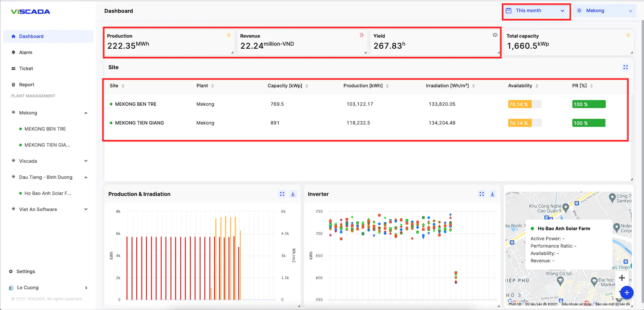Sort table by Capacity [kWp] column
The width and height of the screenshot is (644, 310).
307,86
